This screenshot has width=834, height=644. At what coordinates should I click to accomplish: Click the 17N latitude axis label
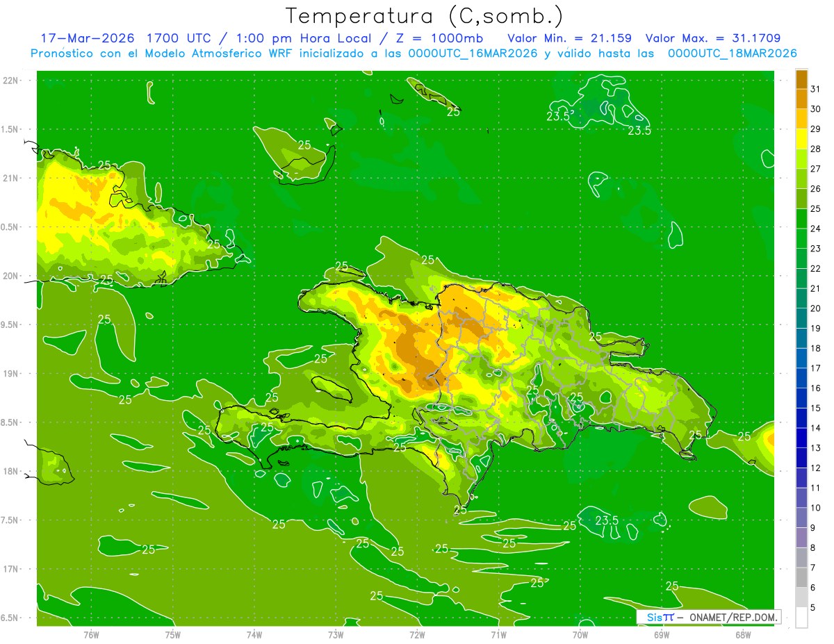point(11,569)
